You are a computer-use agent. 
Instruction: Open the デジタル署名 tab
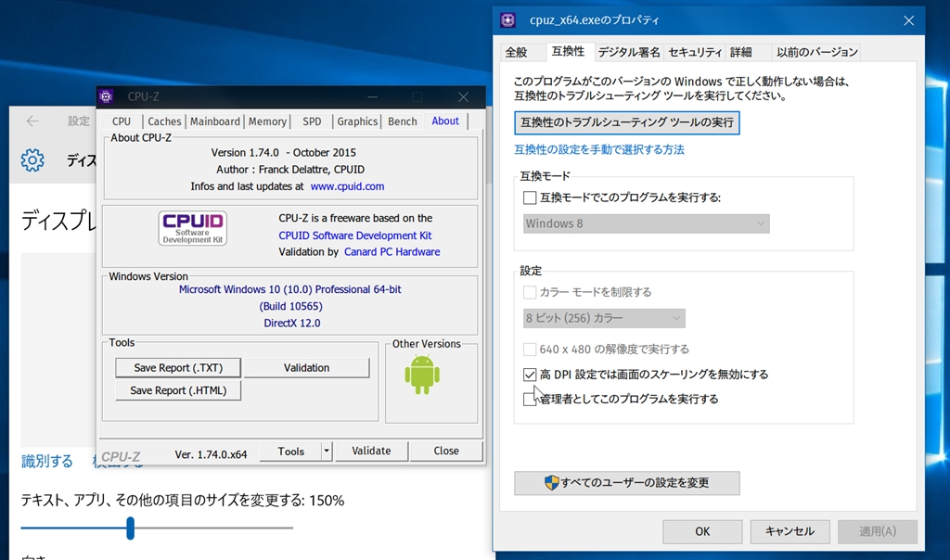(x=629, y=52)
